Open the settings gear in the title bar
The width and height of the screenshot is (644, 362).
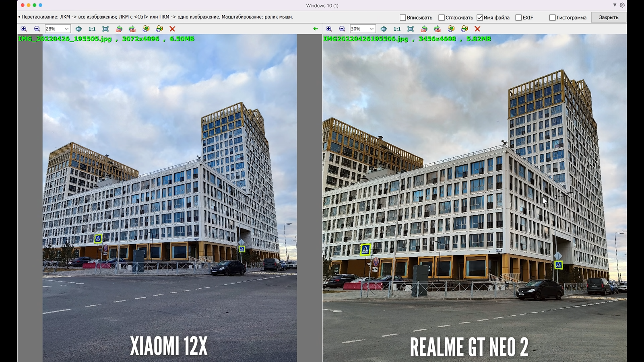coord(622,5)
